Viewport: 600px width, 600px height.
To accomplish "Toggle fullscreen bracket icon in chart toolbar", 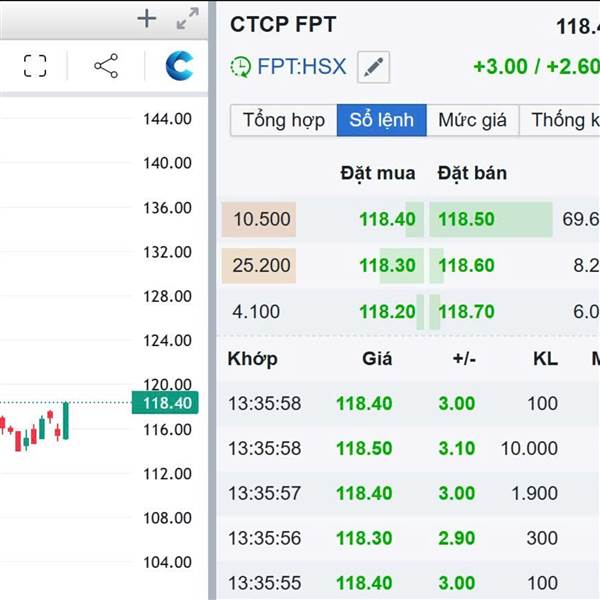I will point(35,66).
